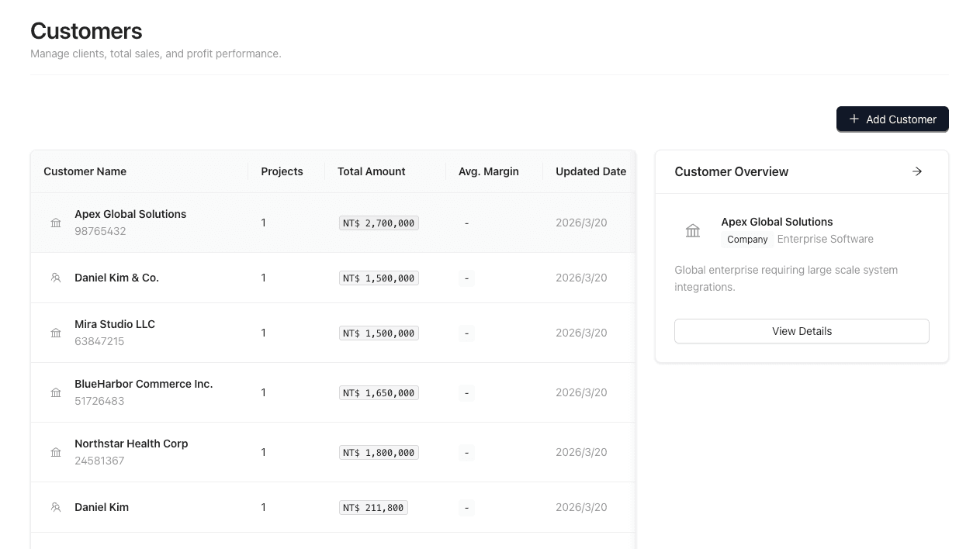Click company icon beside Northstar Health Corp
Image resolution: width=980 pixels, height=549 pixels.
coord(56,452)
